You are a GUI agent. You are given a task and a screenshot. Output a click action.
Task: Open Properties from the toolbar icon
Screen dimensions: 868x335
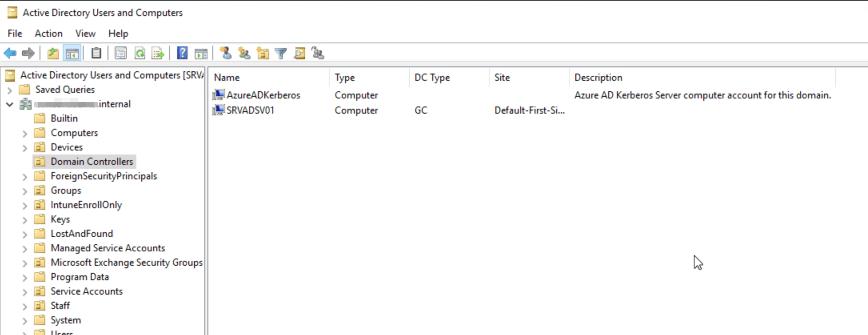point(120,53)
